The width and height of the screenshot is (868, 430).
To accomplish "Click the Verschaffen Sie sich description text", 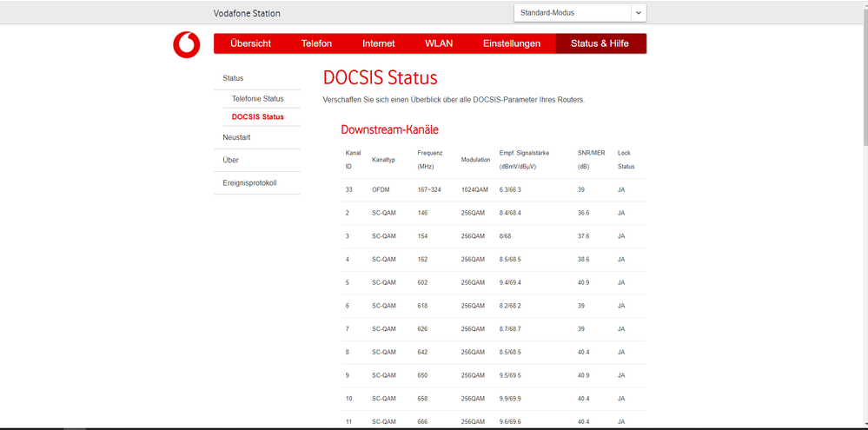I will 454,100.
